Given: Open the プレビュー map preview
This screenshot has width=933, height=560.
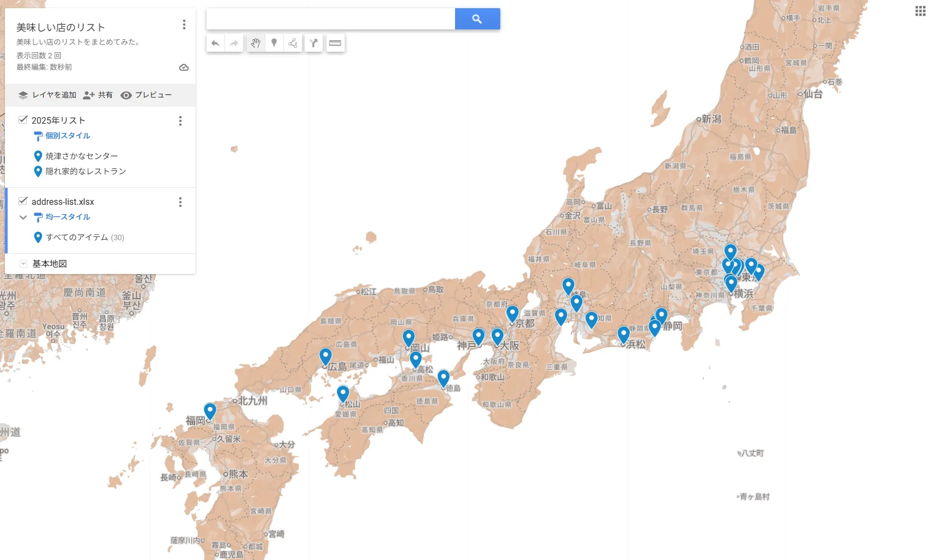Looking at the screenshot, I should coord(146,95).
